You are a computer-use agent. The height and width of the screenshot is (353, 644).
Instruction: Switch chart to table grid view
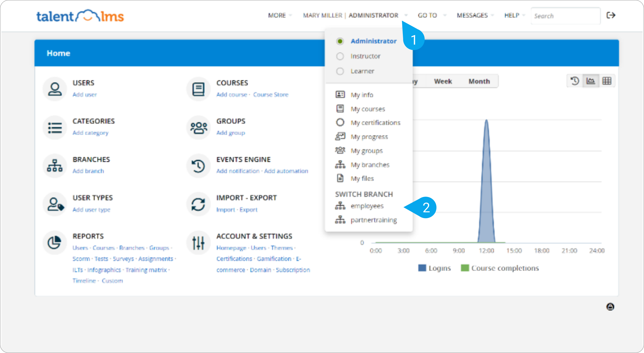pos(607,81)
